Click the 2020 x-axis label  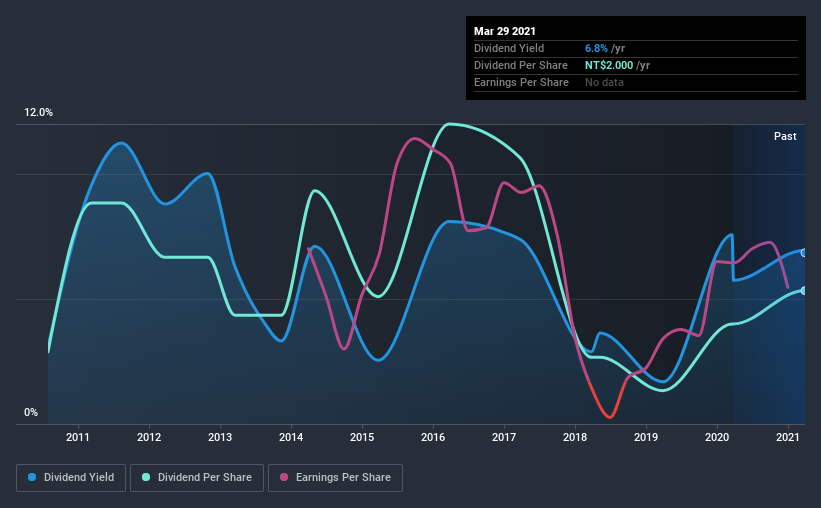717,437
